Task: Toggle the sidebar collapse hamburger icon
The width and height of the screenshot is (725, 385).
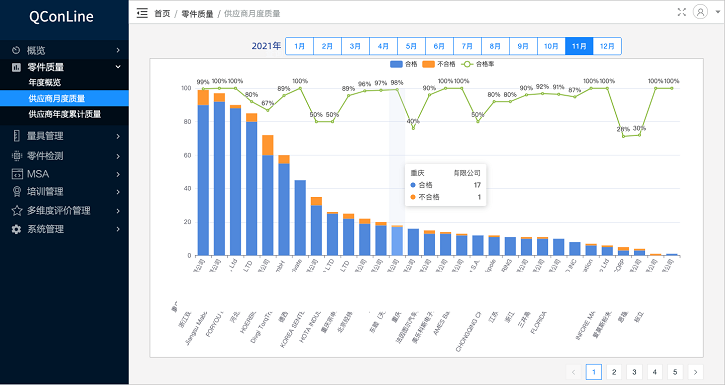Action: click(x=142, y=13)
